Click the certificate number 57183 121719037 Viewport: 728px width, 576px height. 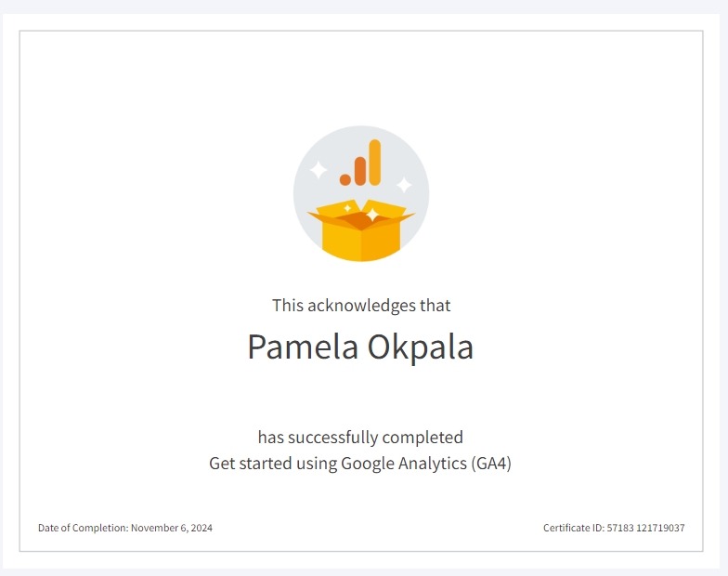point(646,528)
